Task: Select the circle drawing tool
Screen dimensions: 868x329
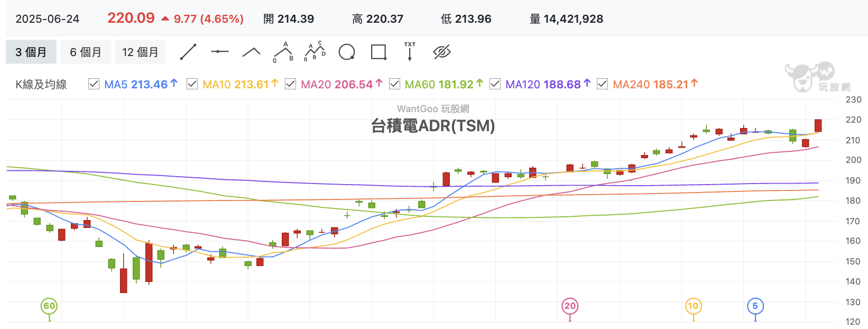Action: [x=347, y=52]
